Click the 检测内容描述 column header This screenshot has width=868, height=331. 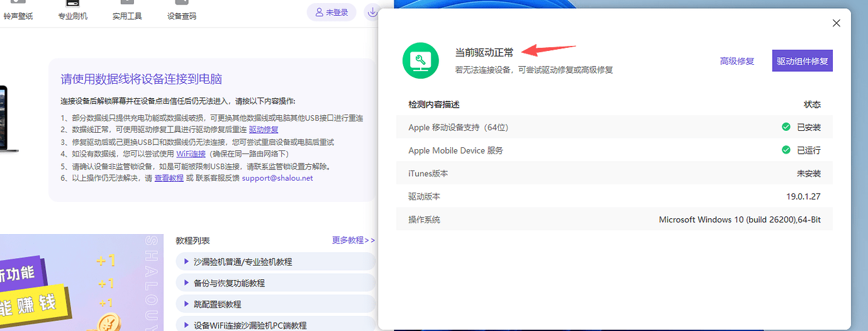[434, 104]
